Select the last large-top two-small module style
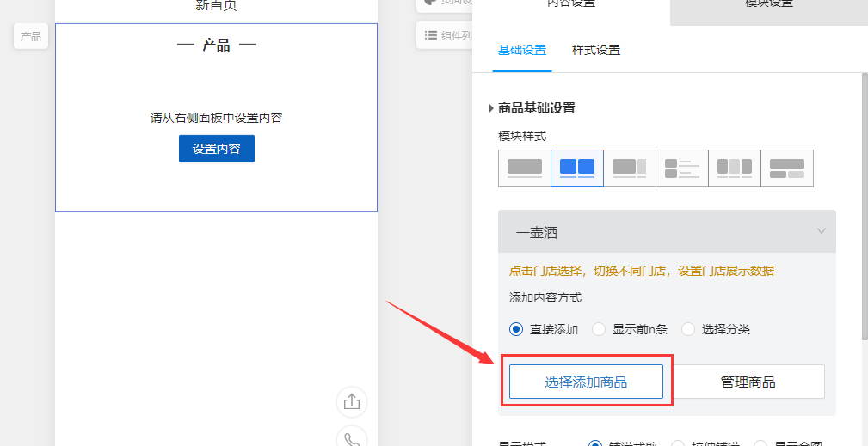This screenshot has height=446, width=868. 787,168
